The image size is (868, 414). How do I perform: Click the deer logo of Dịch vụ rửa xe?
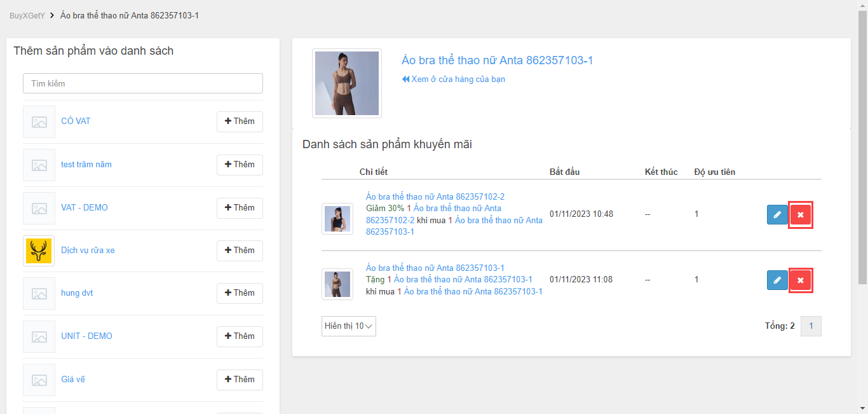(39, 251)
